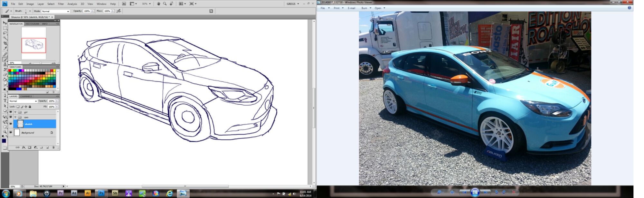Select the Type tool
This screenshot has height=198, width=644.
coord(5,101)
